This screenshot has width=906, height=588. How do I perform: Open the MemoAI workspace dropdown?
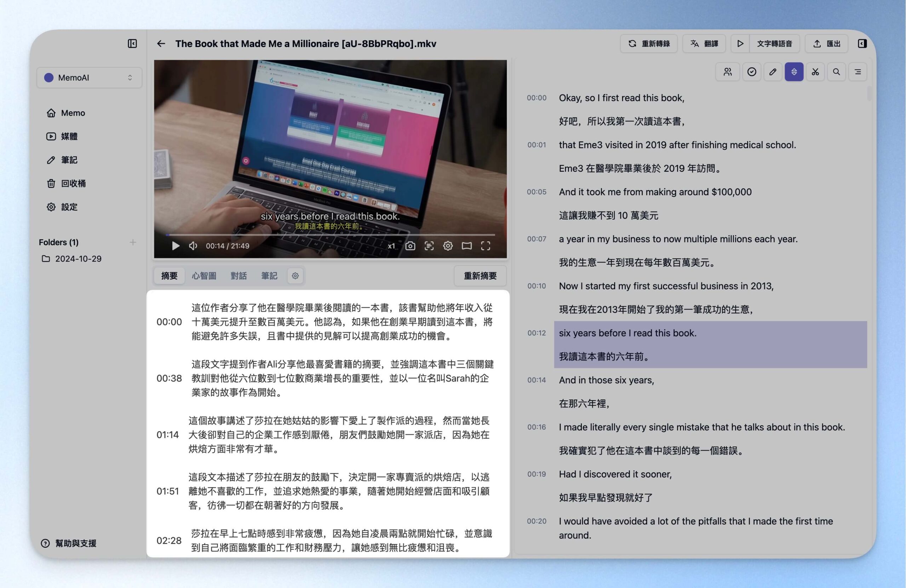click(x=90, y=77)
